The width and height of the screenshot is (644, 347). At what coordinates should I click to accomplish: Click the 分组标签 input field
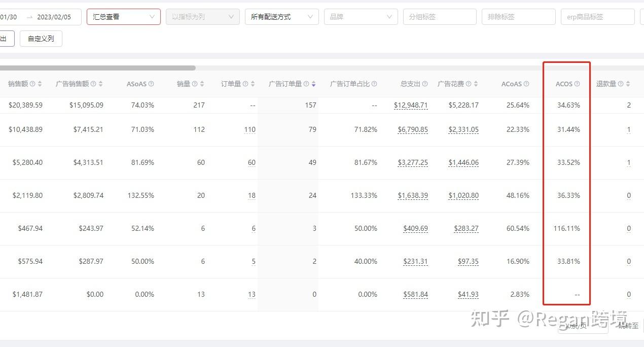(x=440, y=17)
